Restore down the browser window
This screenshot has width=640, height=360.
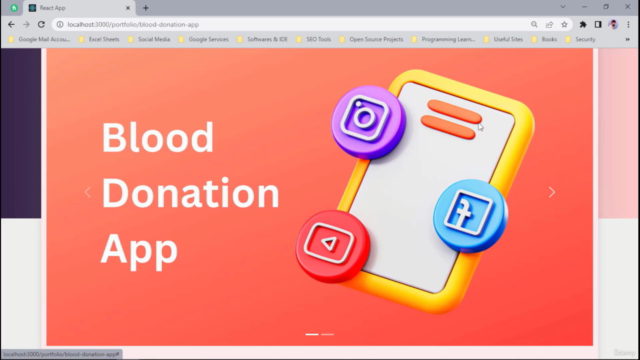coord(606,7)
